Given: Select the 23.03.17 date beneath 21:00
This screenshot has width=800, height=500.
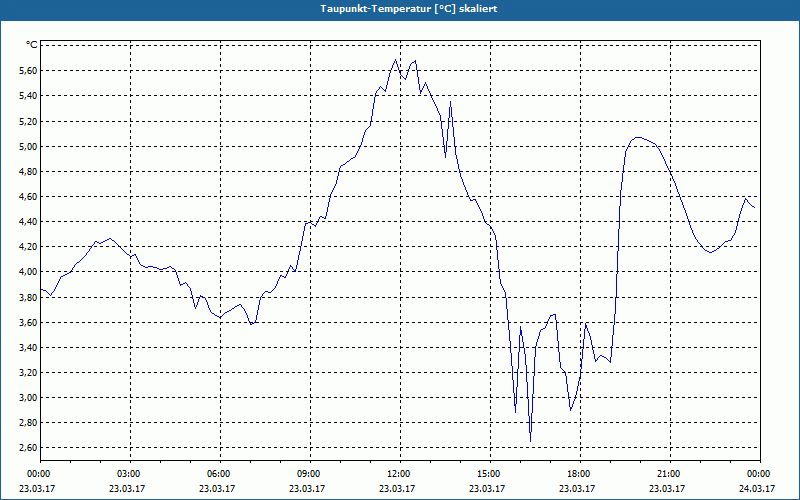Looking at the screenshot, I should click(667, 488).
